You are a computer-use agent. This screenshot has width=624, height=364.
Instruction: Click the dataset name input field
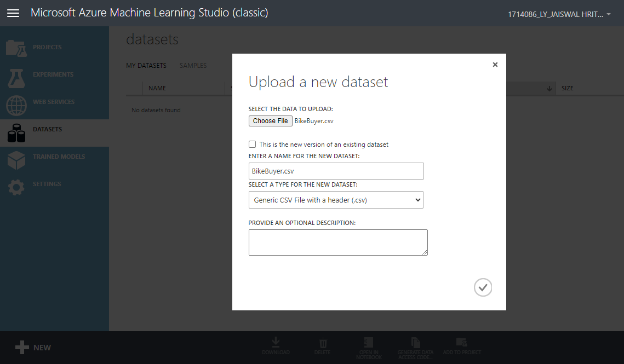[336, 171]
